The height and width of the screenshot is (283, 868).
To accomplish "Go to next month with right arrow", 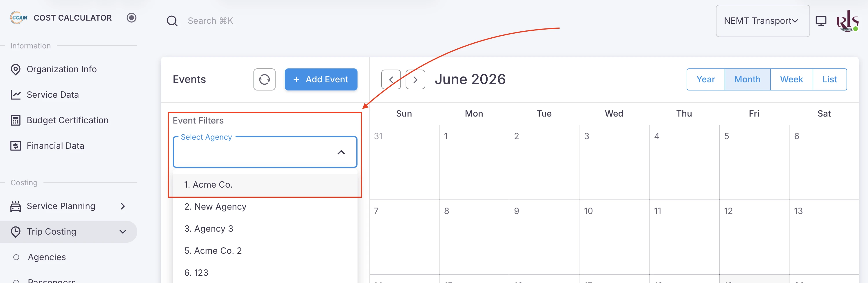I will coord(415,80).
